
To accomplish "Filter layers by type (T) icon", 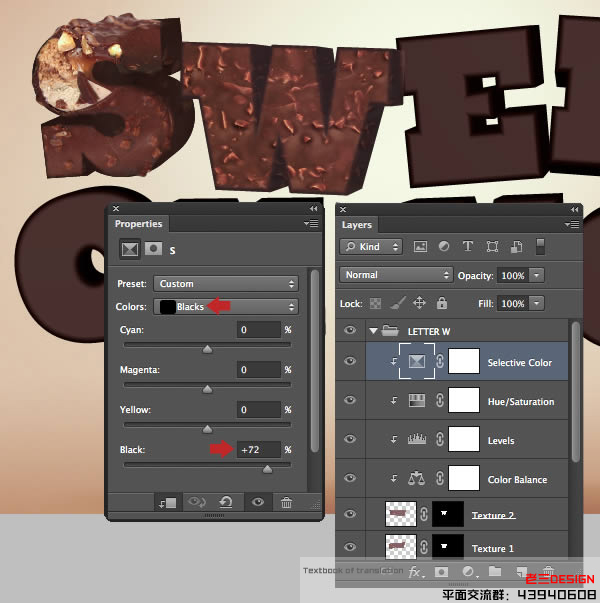I will [x=468, y=246].
